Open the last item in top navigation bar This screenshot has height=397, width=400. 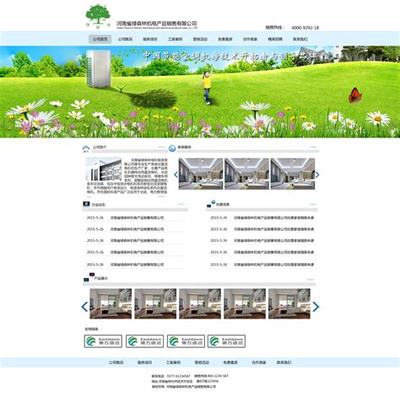click(300, 39)
